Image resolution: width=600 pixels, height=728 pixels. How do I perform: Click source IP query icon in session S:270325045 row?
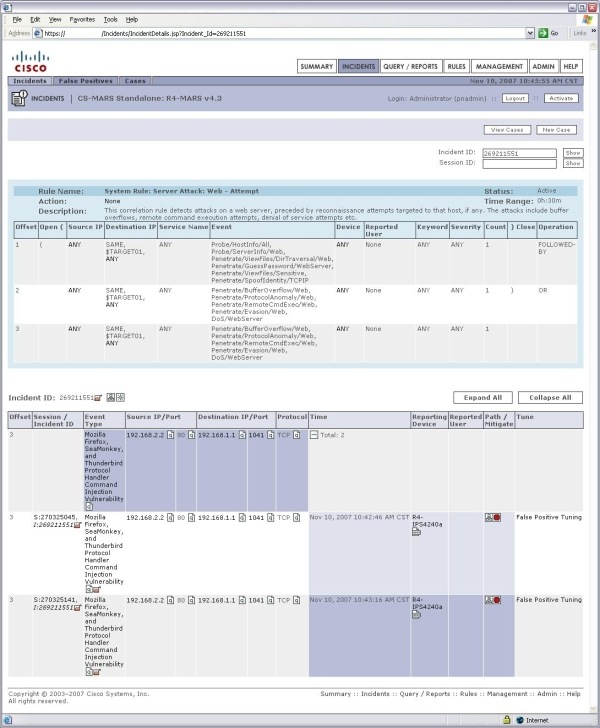pos(170,518)
